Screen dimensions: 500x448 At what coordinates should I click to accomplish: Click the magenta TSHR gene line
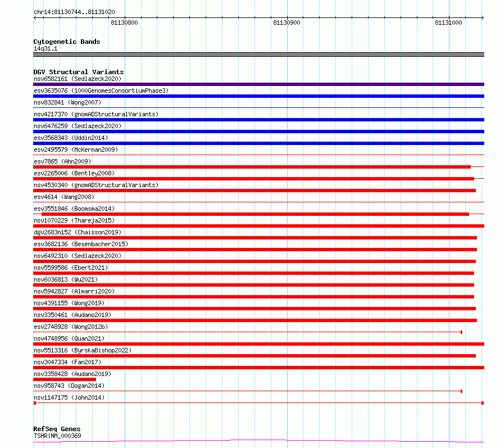[258, 441]
